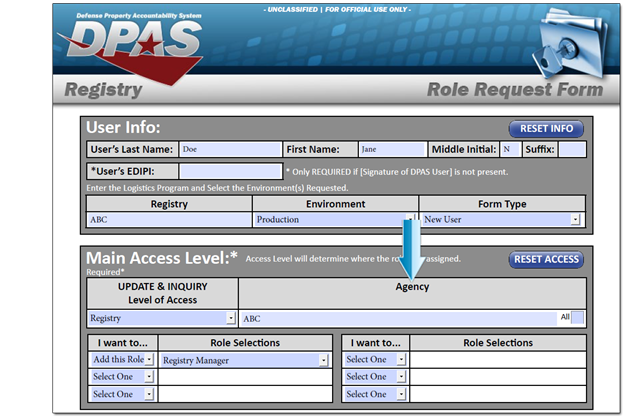Click the User Info heading

point(123,127)
